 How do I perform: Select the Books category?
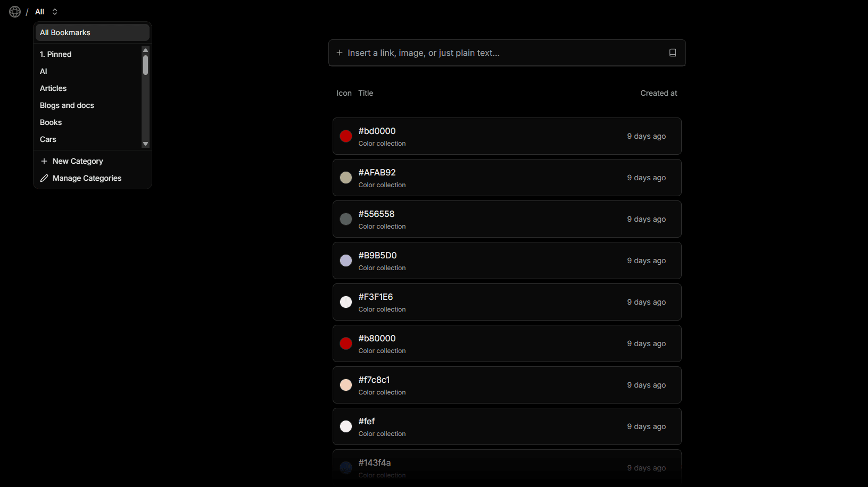click(x=51, y=122)
